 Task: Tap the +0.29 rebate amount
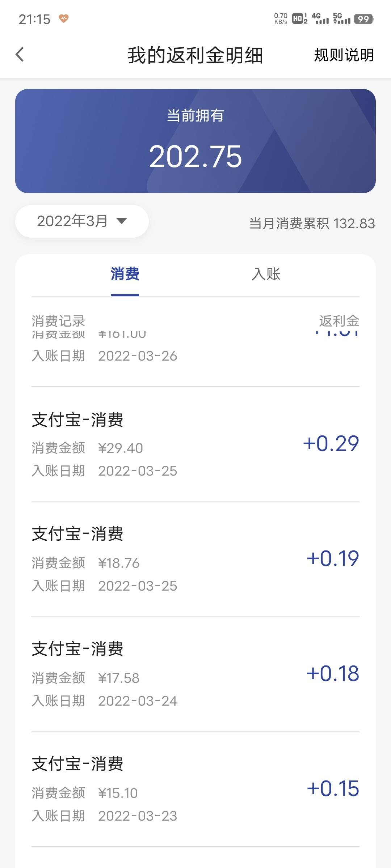(331, 443)
